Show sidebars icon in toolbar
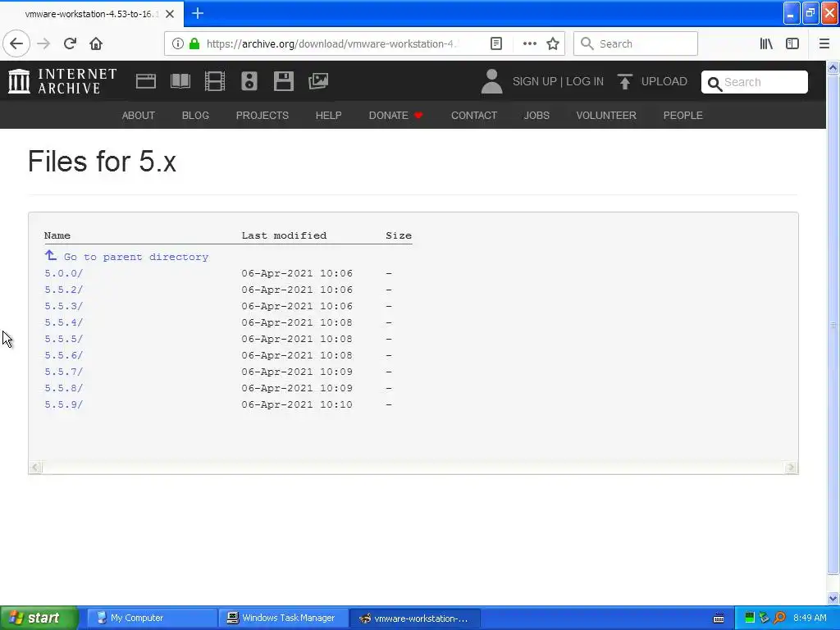The height and width of the screenshot is (630, 840). click(792, 43)
